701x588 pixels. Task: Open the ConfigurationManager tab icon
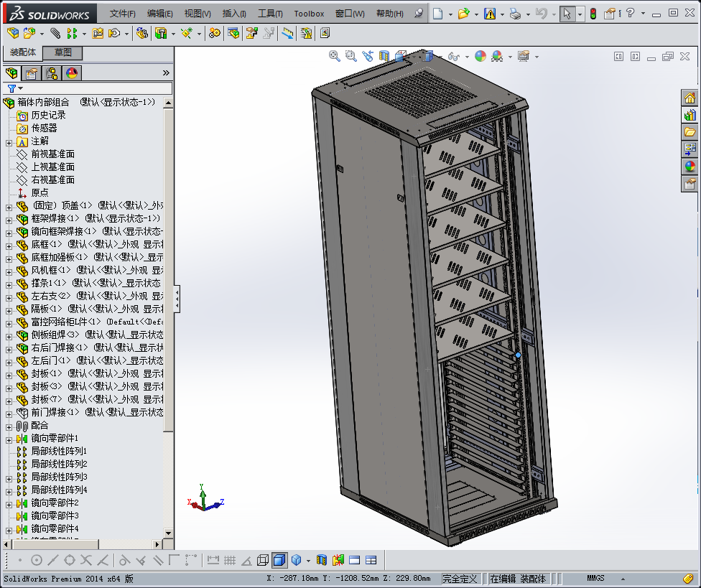52,73
